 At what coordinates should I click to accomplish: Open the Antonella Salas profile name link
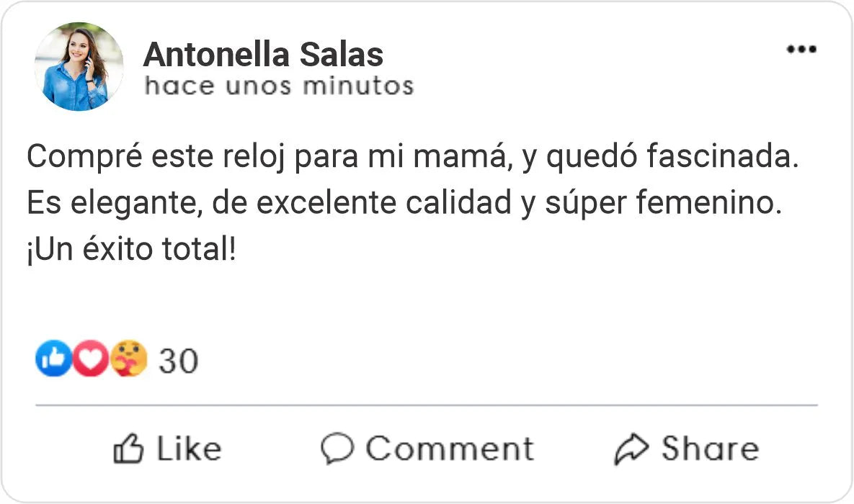pyautogui.click(x=263, y=55)
